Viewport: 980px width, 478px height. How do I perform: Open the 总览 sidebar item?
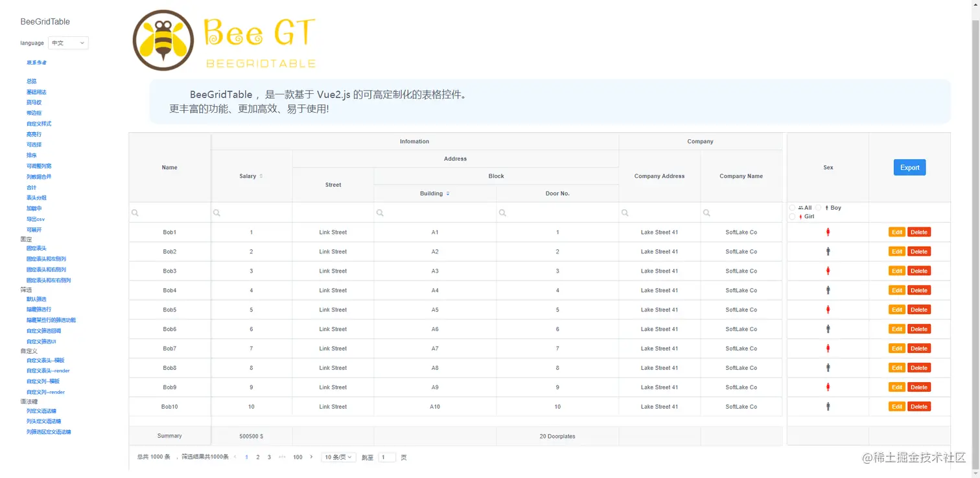[31, 81]
